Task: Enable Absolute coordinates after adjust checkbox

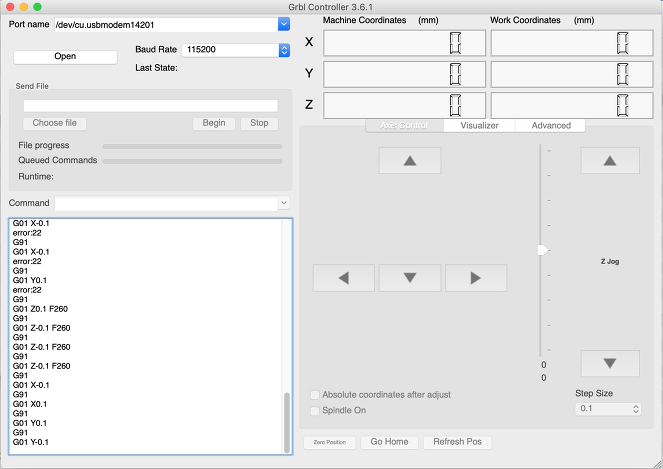Action: (315, 395)
